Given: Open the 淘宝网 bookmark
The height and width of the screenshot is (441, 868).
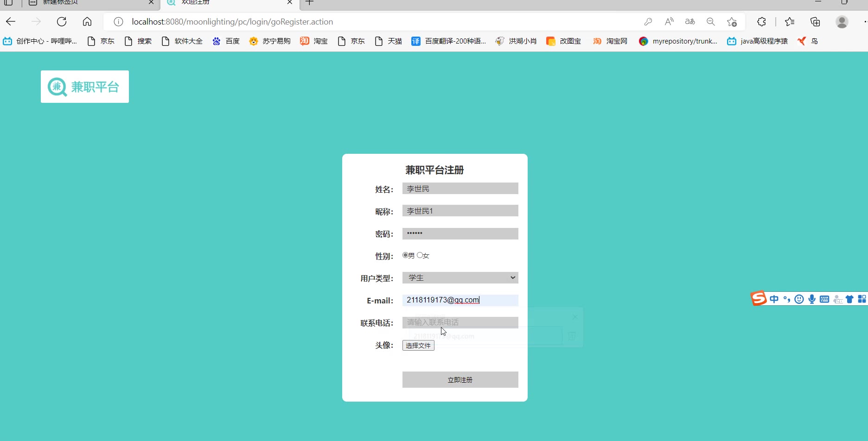Looking at the screenshot, I should [x=610, y=41].
